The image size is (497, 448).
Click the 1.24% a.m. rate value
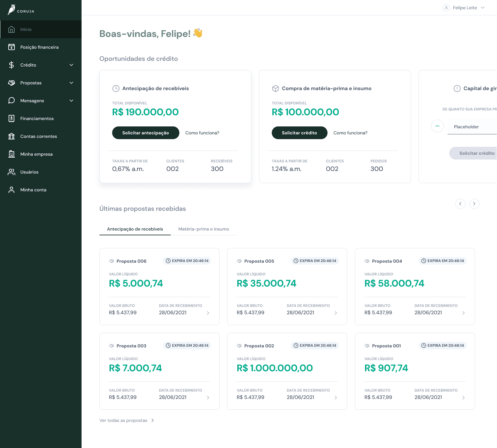pos(287,169)
